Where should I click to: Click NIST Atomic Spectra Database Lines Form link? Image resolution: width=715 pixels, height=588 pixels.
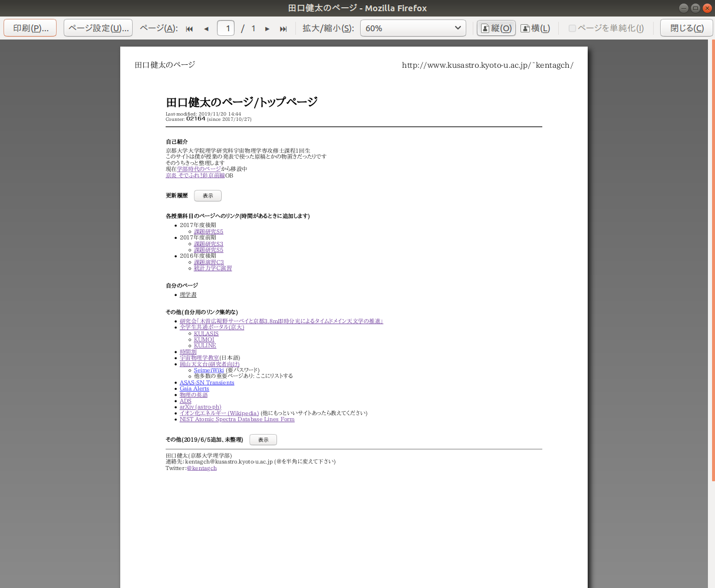pos(237,419)
